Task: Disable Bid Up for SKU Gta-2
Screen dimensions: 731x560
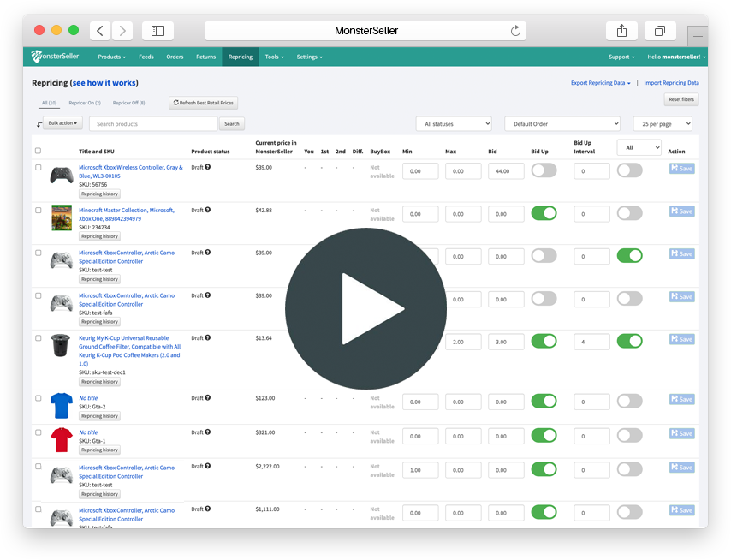Action: (544, 401)
